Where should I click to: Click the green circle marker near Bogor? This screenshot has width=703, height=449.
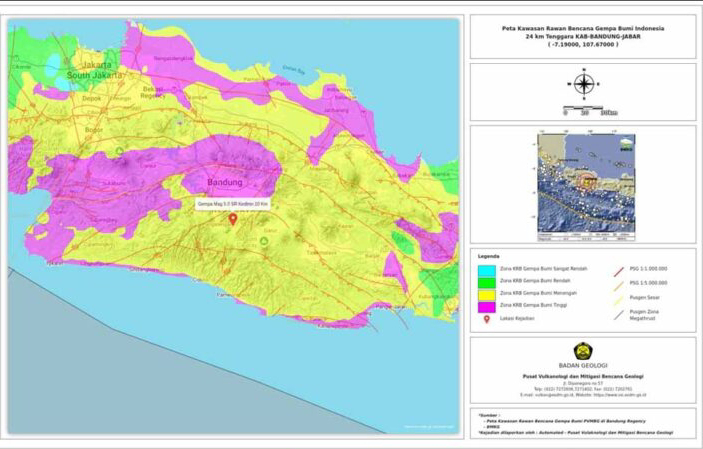[119, 151]
